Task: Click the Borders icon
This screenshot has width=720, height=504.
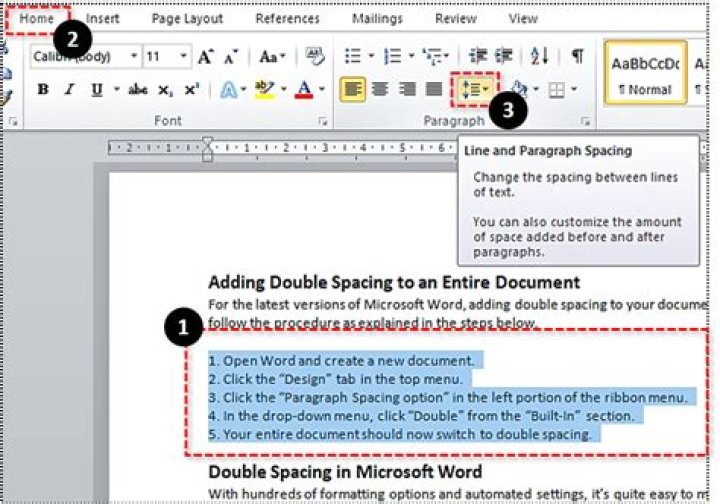Action: point(557,90)
